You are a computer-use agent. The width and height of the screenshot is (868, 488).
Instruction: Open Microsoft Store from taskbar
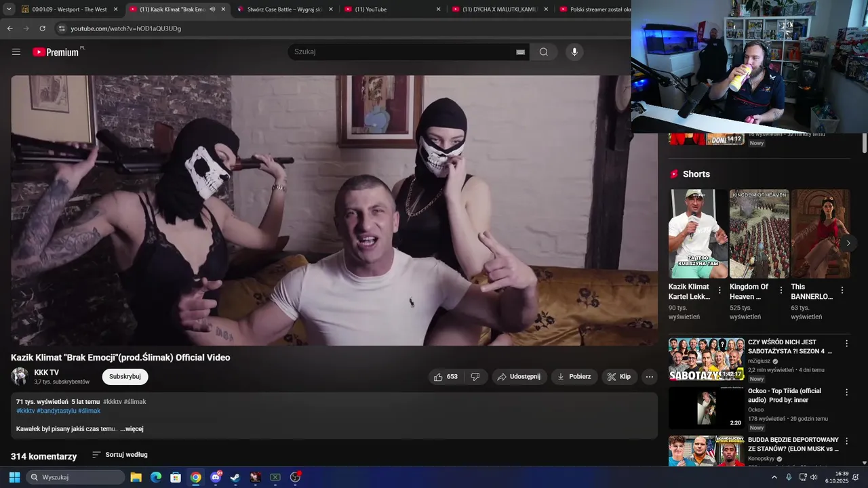click(176, 477)
